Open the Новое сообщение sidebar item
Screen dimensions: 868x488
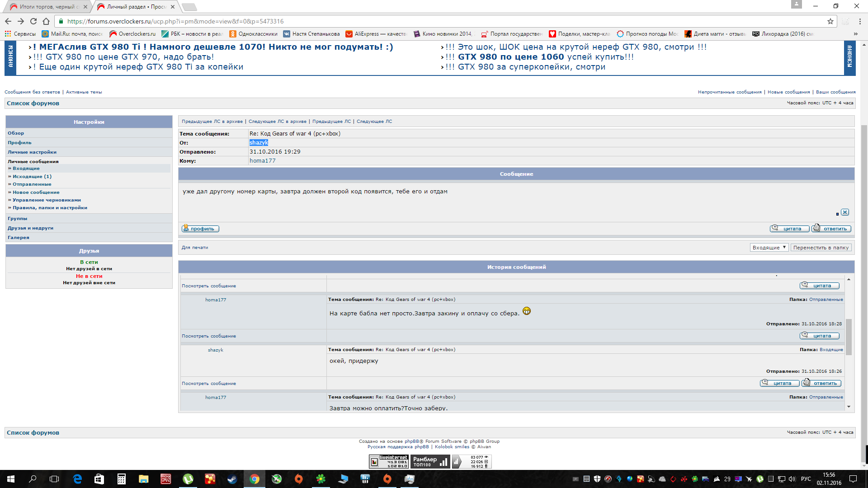pos(36,192)
